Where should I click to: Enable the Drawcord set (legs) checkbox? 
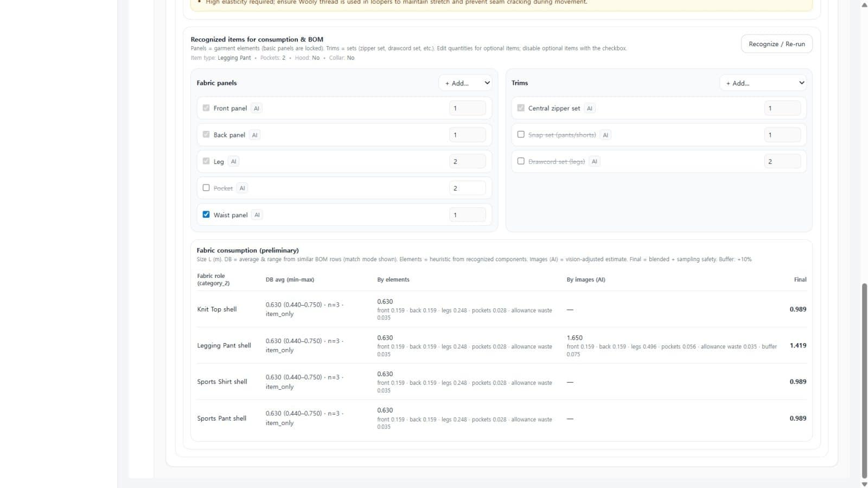[521, 161]
